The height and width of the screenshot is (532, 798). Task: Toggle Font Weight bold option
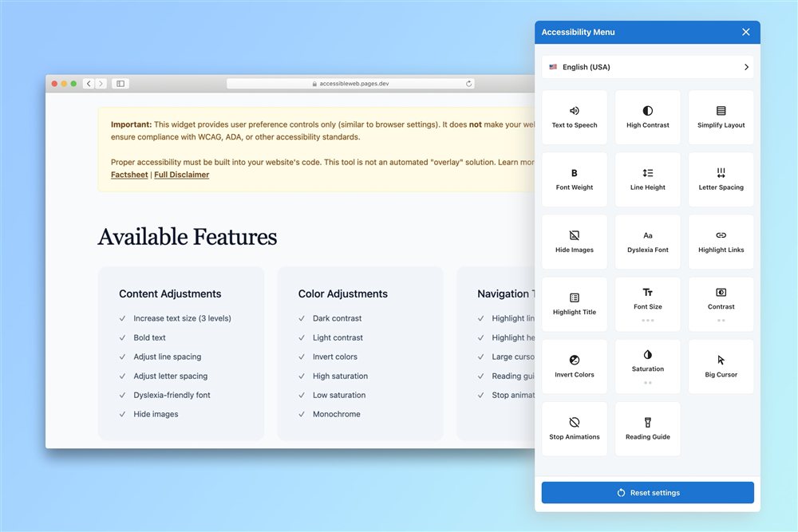tap(574, 179)
